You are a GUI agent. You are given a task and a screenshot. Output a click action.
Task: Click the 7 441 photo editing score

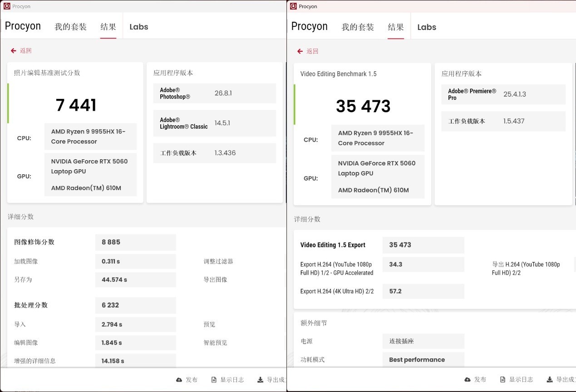pos(76,105)
